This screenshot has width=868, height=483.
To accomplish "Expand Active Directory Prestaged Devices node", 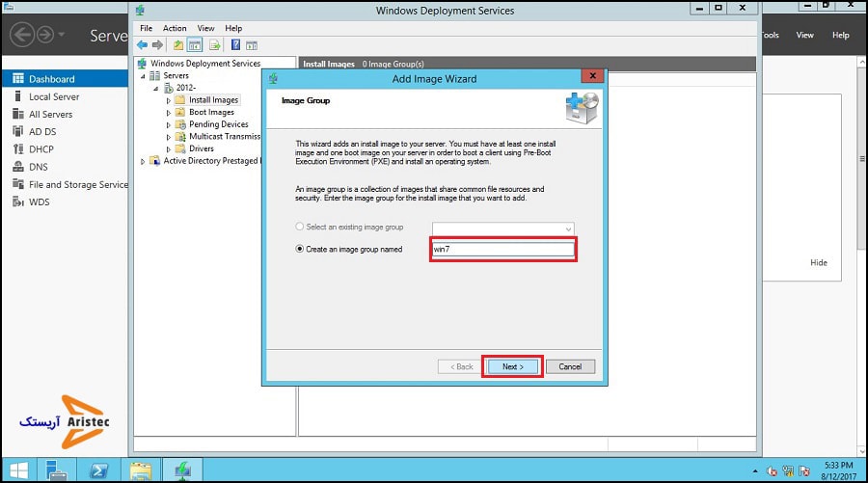I will point(143,161).
